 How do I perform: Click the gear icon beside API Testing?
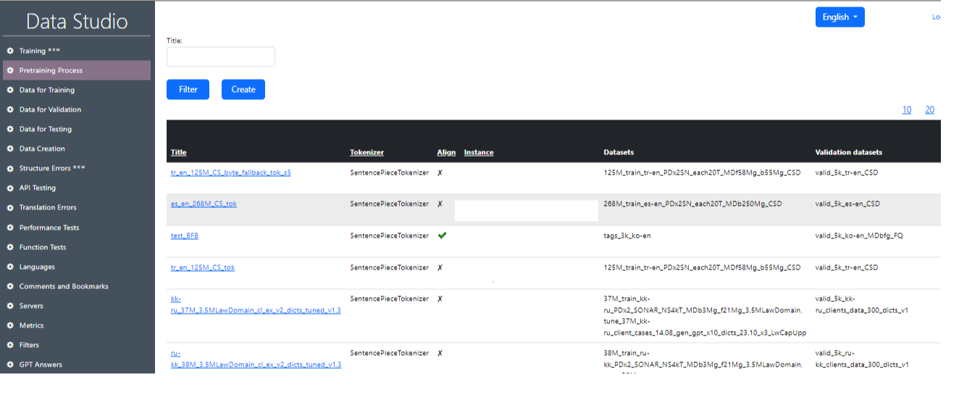click(10, 188)
